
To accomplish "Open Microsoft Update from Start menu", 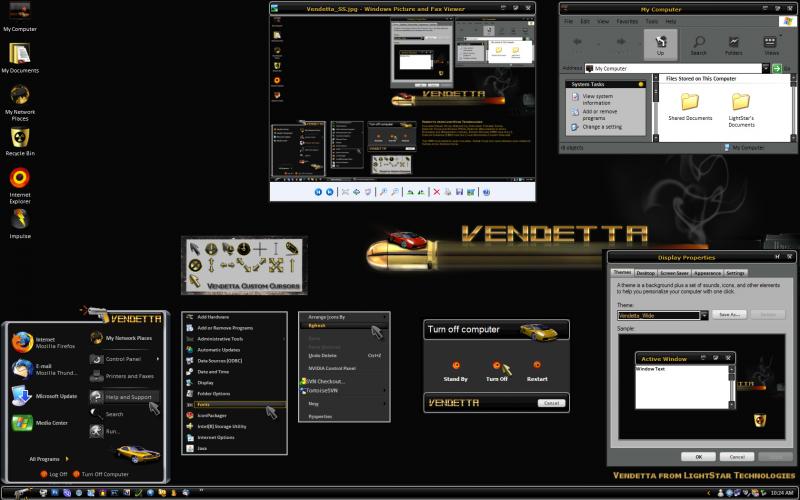I will 44,396.
